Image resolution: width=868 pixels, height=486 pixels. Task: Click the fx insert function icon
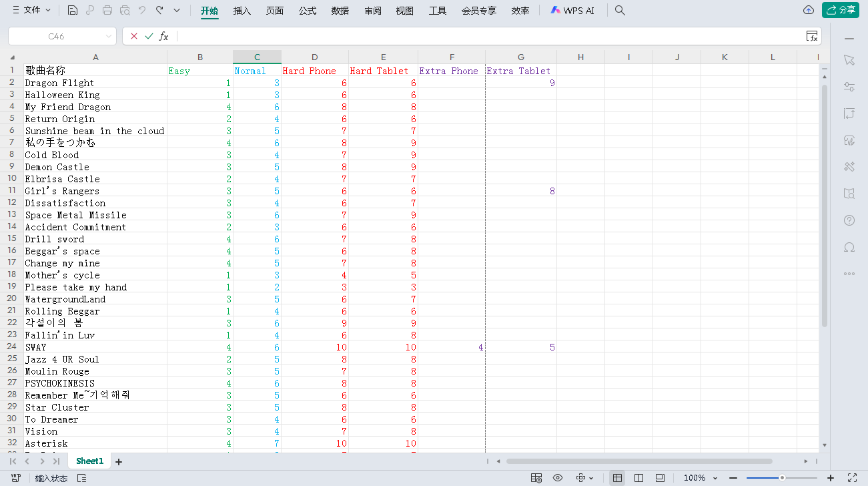[163, 36]
